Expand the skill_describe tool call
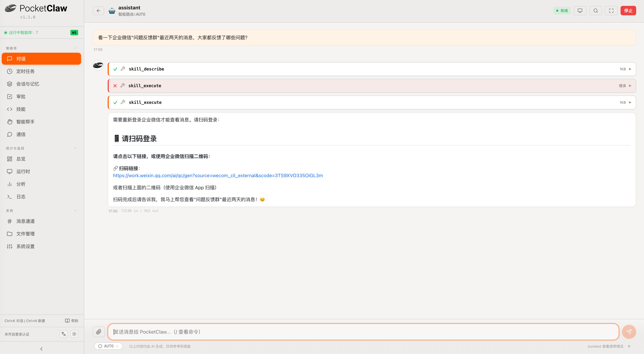This screenshot has width=644, height=354. [x=372, y=69]
